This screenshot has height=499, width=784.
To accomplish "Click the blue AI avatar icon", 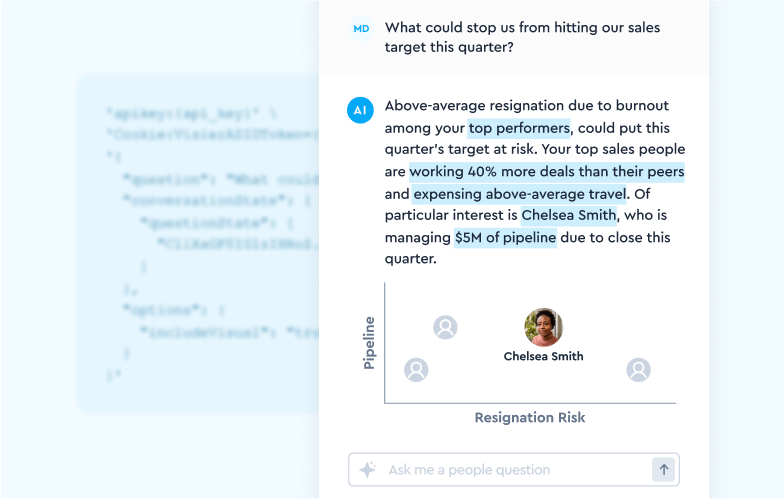I will click(x=360, y=110).
